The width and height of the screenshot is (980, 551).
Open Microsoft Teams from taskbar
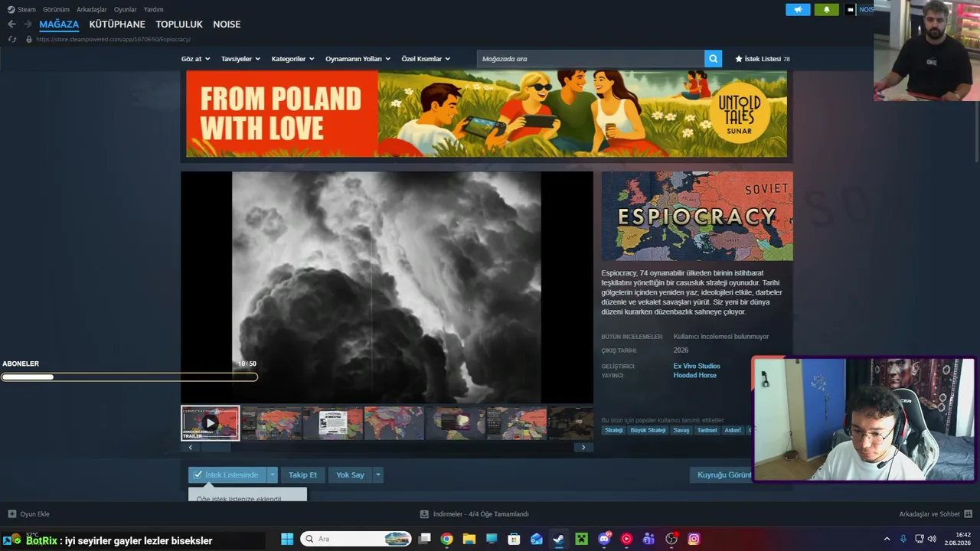(649, 539)
